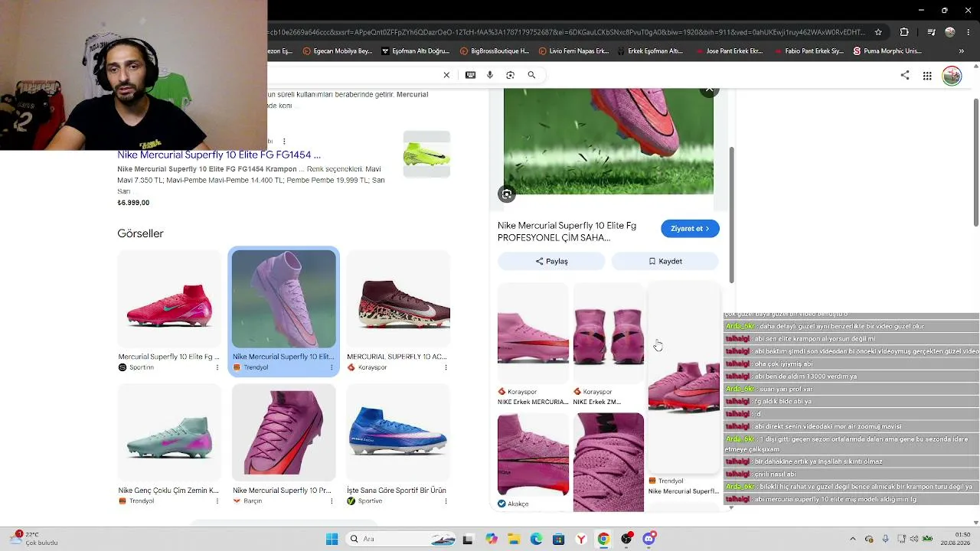
Task: Show hidden system tray icons
Action: (x=853, y=539)
